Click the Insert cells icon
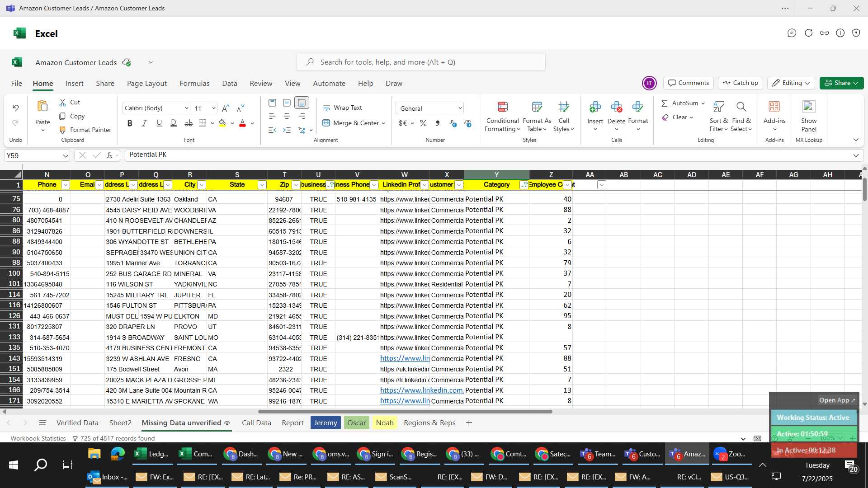Image resolution: width=868 pixels, height=488 pixels. 595,107
